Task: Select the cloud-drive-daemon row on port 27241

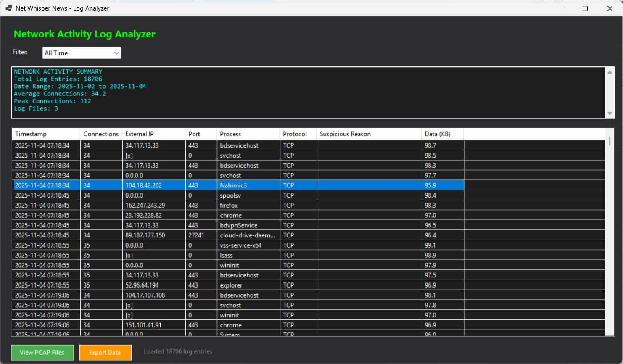Action: pos(247,235)
